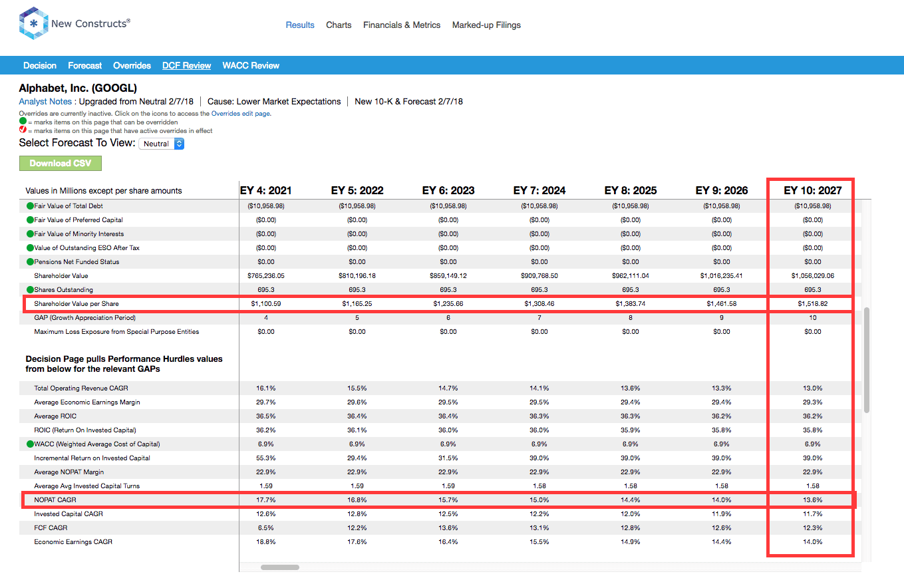This screenshot has height=588, width=904.
Task: Click the EY 4: 2021 column header
Action: [265, 190]
